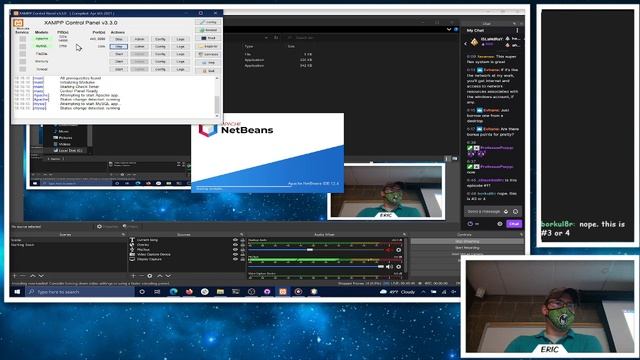Stop the Apache module in XAMPP
Screen dimensions: 640x360
[119, 39]
